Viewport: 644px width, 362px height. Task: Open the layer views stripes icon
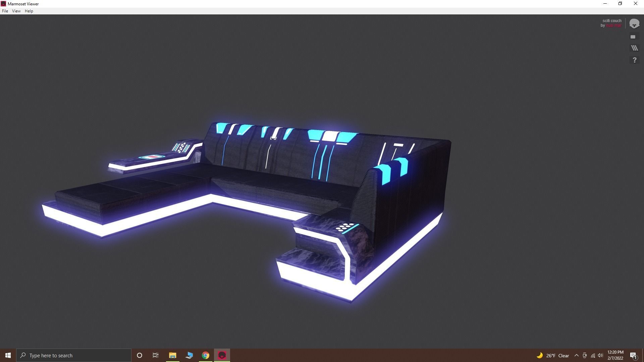(x=634, y=48)
